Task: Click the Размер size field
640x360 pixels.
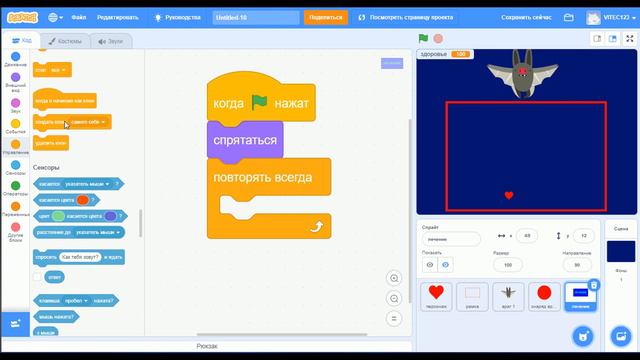Action: (508, 265)
